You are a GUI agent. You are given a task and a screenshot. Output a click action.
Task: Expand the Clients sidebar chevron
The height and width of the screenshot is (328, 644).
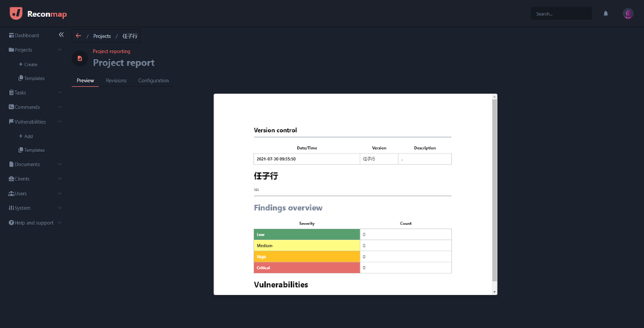click(x=60, y=179)
